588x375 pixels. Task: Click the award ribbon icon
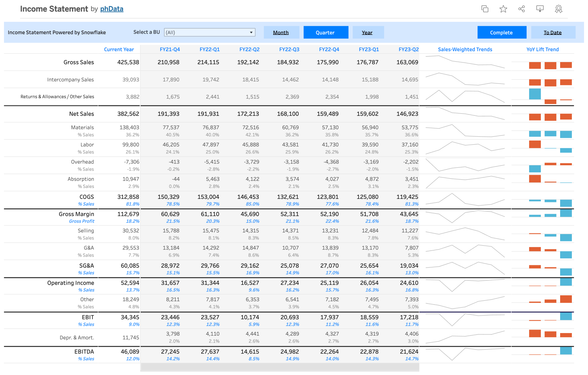click(558, 9)
